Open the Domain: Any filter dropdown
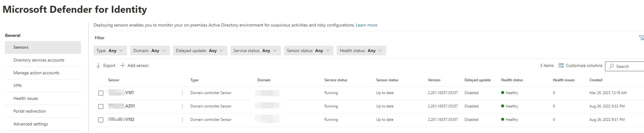Screen dimensions: 644x133 point(150,51)
